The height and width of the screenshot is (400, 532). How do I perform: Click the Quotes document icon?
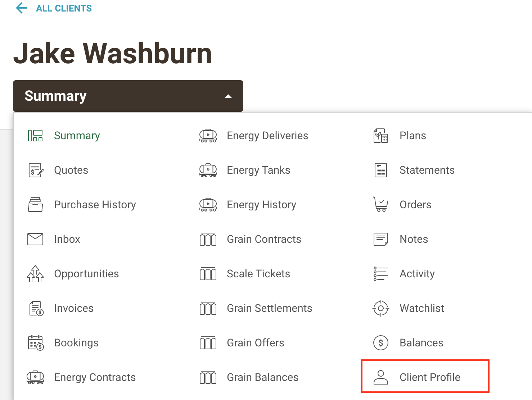click(x=36, y=170)
